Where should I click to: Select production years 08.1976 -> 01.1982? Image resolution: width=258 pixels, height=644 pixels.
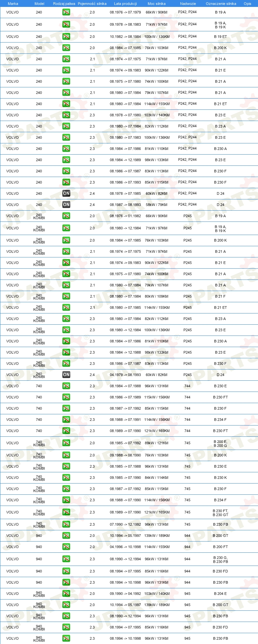point(125,216)
